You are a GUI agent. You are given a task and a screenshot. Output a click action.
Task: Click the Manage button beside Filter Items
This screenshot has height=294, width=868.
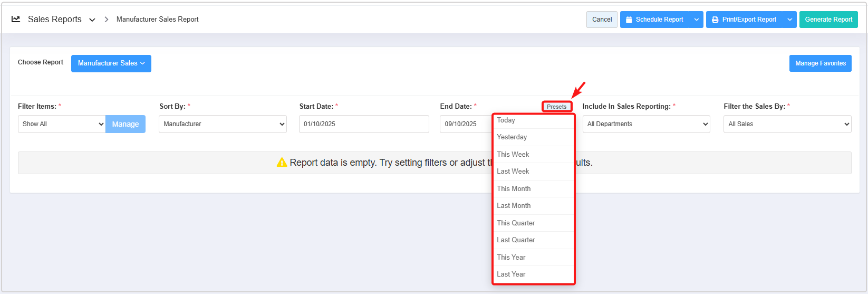(126, 124)
